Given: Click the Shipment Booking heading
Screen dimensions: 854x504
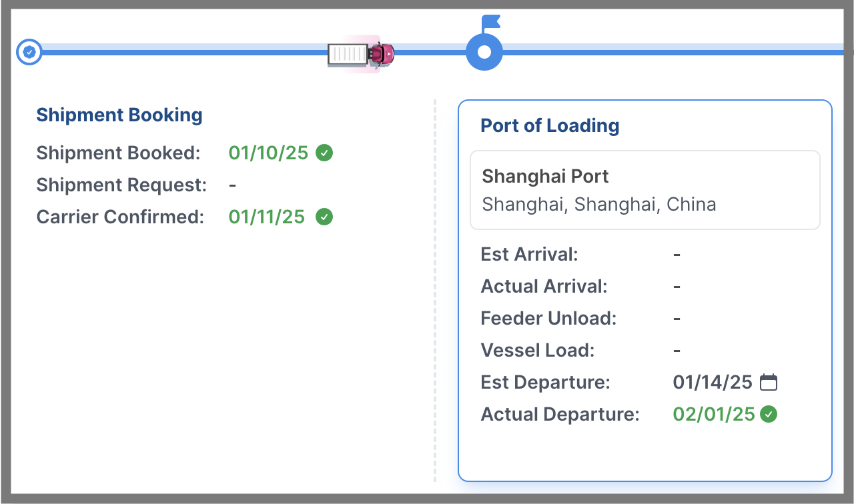Looking at the screenshot, I should click(x=119, y=115).
